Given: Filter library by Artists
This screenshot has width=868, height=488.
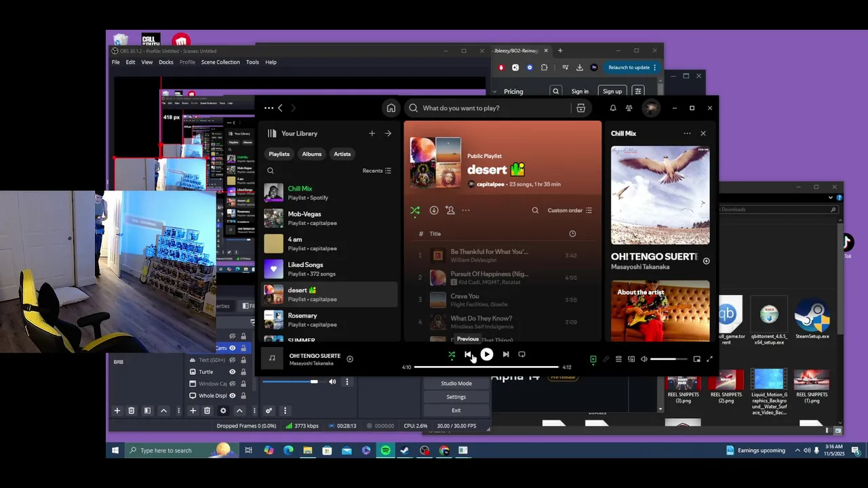Looking at the screenshot, I should pos(342,154).
